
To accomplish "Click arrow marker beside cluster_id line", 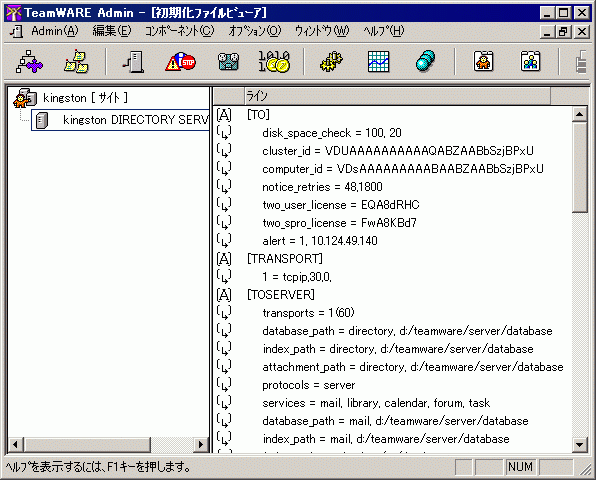I will pyautogui.click(x=224, y=150).
